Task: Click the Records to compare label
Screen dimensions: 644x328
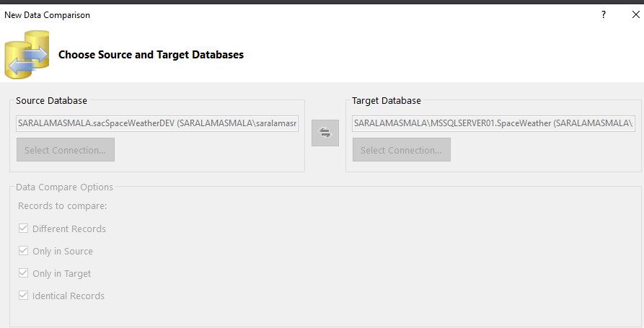Action: (x=62, y=205)
